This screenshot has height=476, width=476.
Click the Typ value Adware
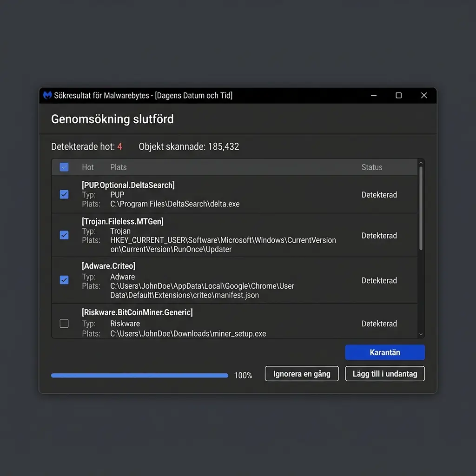pyautogui.click(x=123, y=277)
